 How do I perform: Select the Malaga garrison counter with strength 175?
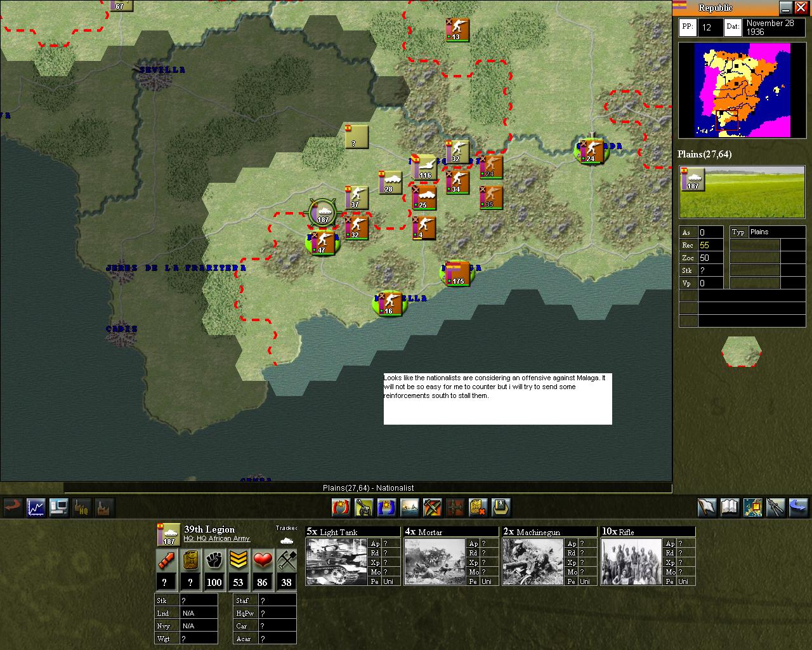click(x=457, y=274)
